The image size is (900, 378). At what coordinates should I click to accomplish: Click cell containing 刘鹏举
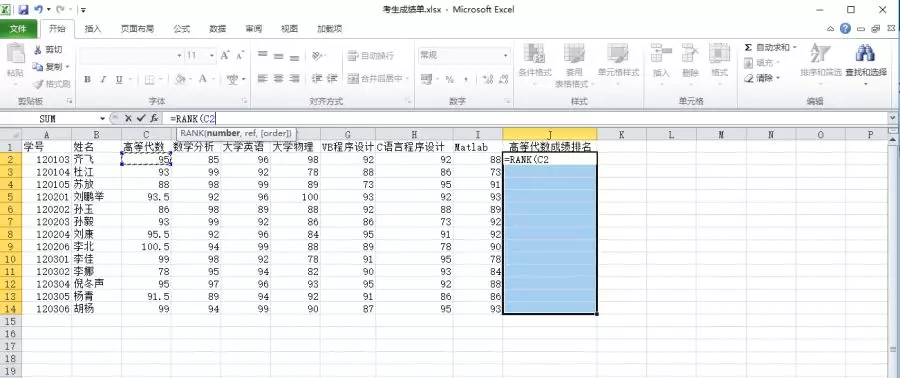96,196
